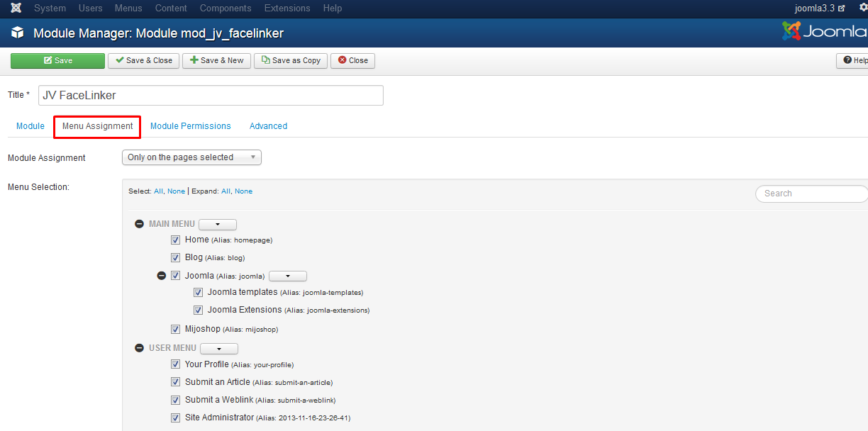Click the menu Search field
Viewport: 868px width, 431px height.
pos(812,194)
